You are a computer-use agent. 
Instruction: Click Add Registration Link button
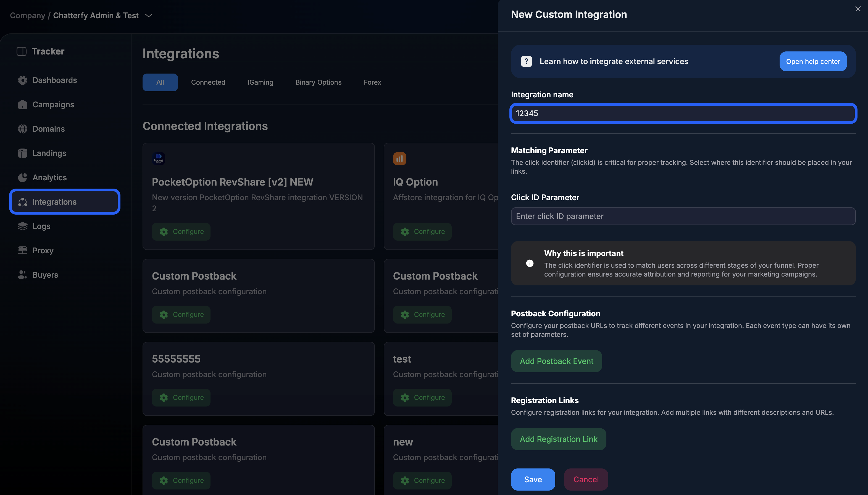[x=559, y=439]
